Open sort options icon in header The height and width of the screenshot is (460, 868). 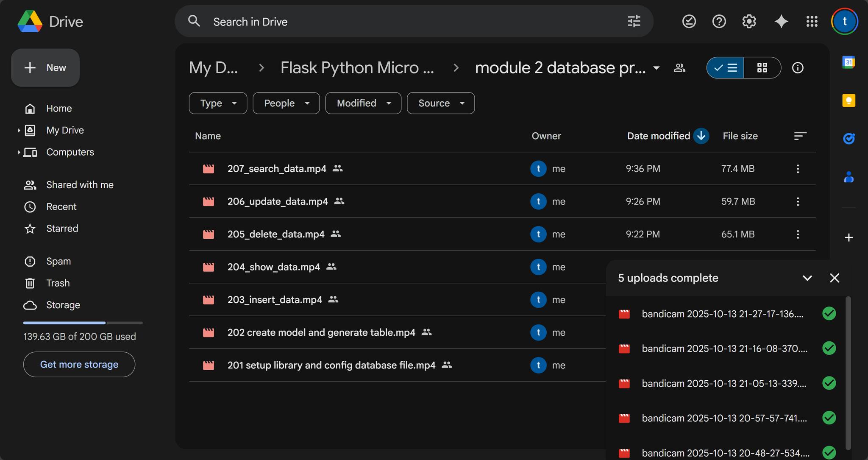pyautogui.click(x=800, y=136)
